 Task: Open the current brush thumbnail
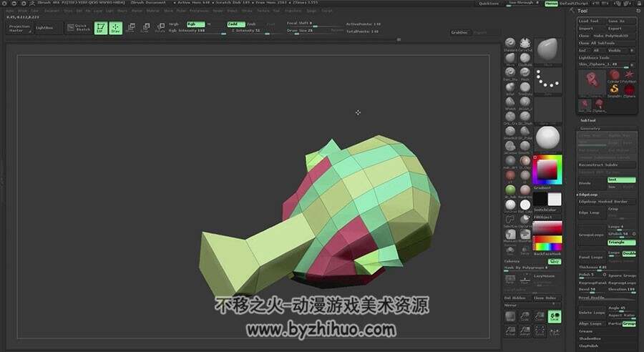547,52
